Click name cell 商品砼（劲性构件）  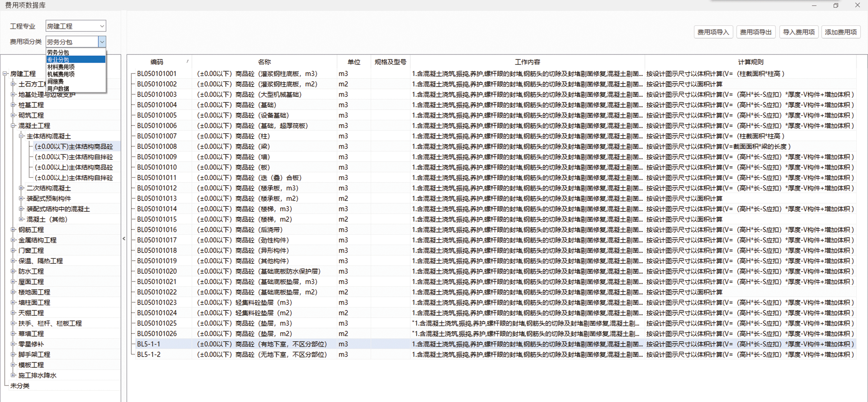click(x=264, y=240)
